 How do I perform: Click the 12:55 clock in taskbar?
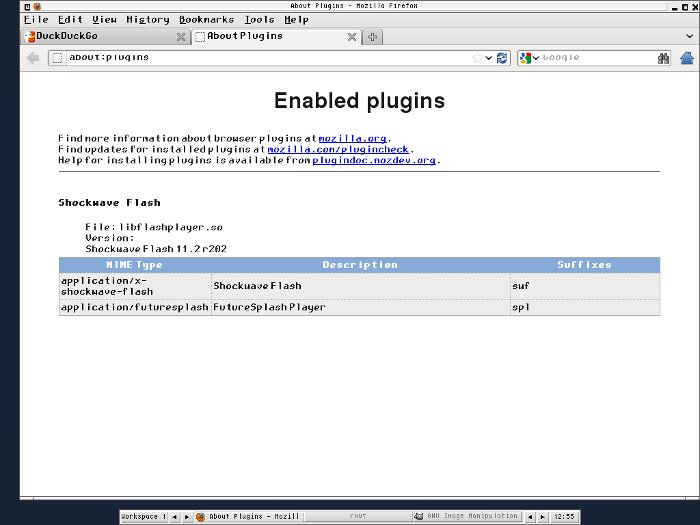[x=564, y=517]
